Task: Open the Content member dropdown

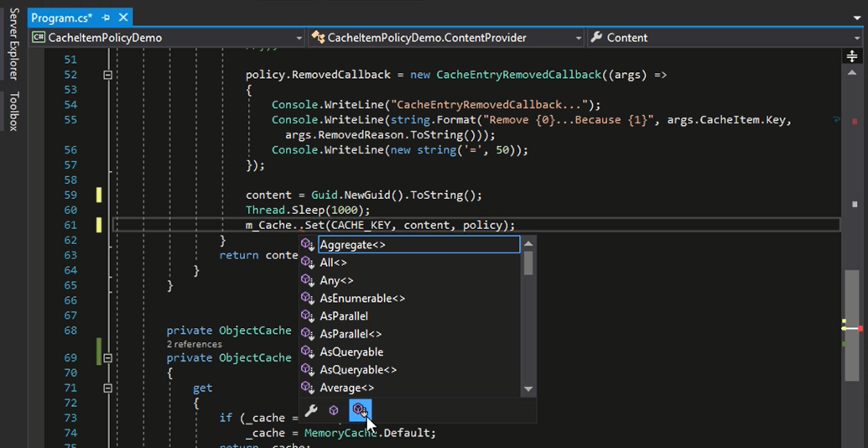Action: [727, 38]
